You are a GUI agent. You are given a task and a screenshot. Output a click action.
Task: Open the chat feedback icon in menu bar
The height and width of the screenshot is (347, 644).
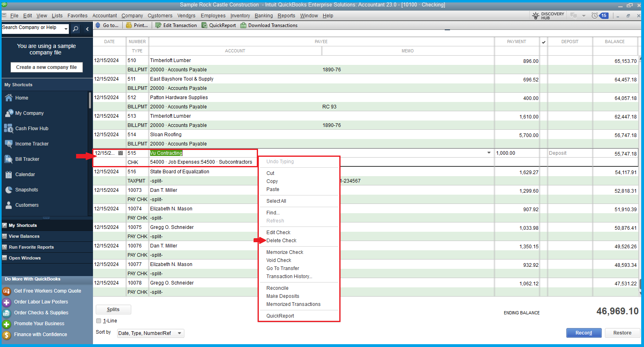coord(574,16)
